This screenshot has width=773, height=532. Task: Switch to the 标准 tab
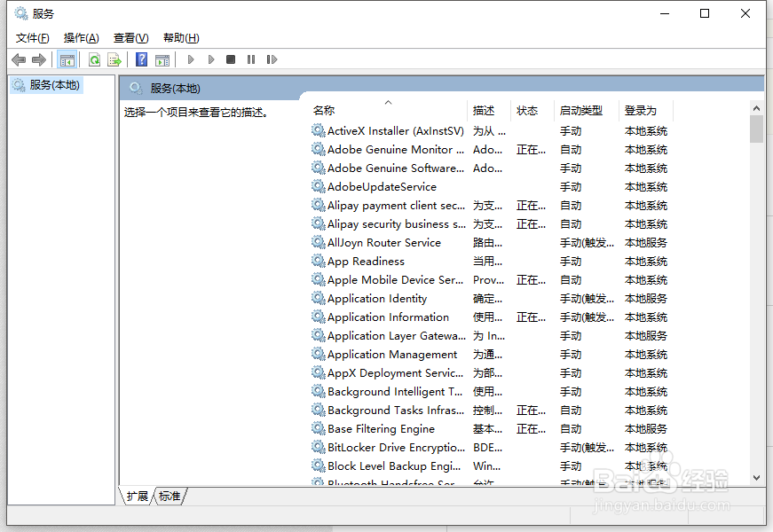click(x=169, y=497)
